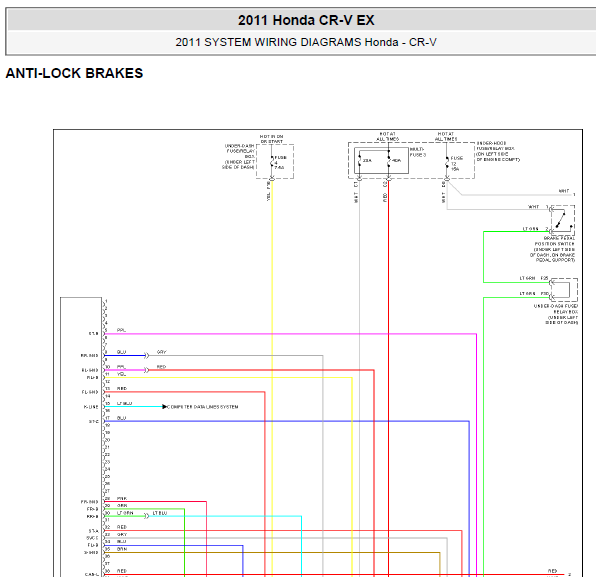Image resolution: width=596 pixels, height=577 pixels.
Task: Click the "COMPUTER DATA LINES SYSTEM" reference
Action: [203, 407]
